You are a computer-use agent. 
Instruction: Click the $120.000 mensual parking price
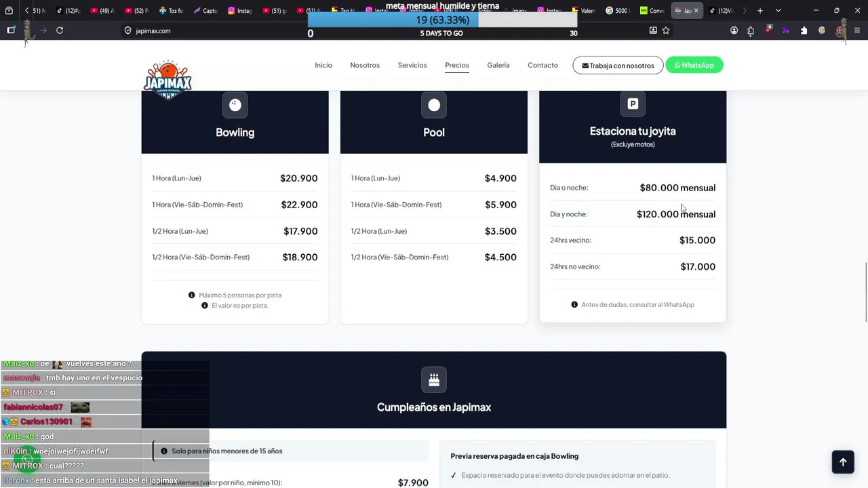(676, 214)
